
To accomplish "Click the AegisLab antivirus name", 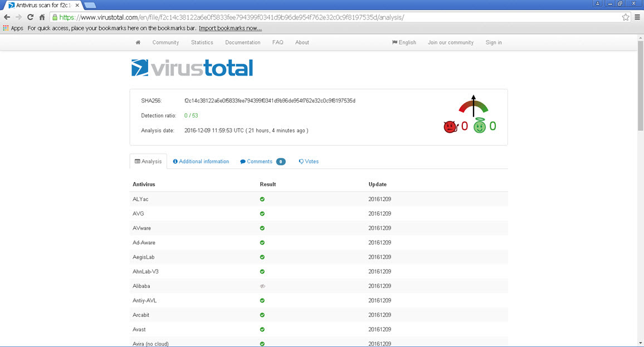I will (x=143, y=257).
